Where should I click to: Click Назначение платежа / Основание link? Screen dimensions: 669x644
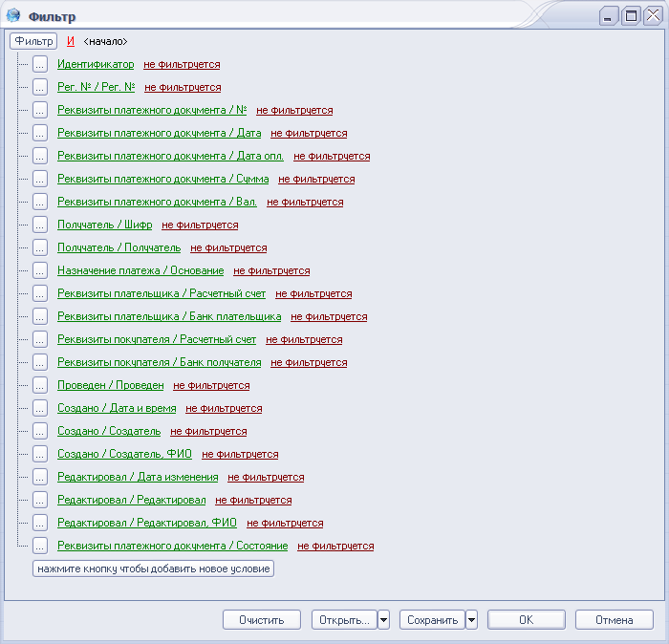tap(140, 270)
